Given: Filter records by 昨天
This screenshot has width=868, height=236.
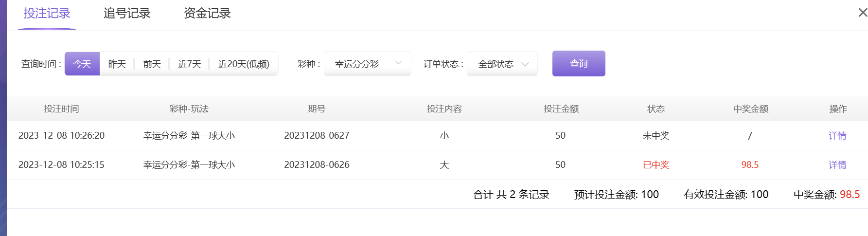Looking at the screenshot, I should [117, 64].
